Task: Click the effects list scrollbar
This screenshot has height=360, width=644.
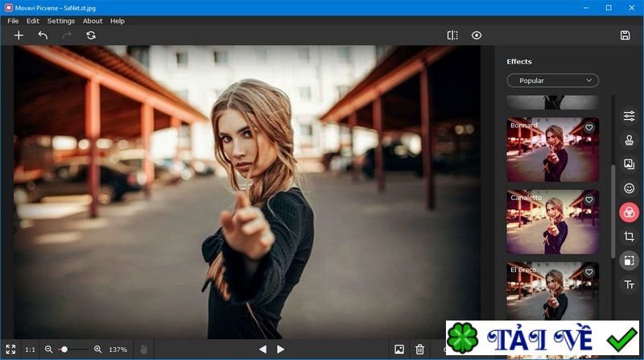Action: tap(613, 211)
